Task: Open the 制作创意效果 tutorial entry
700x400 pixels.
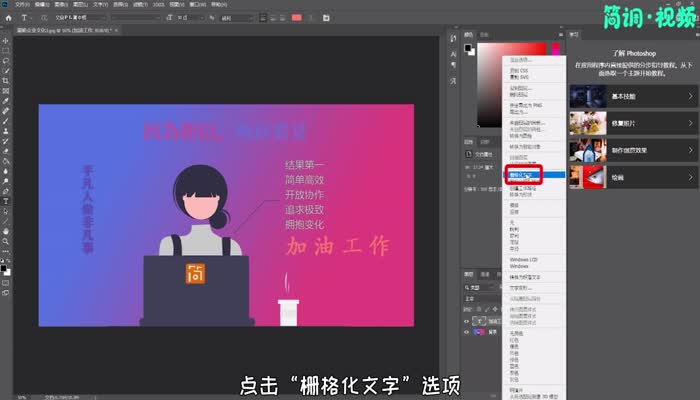Action: coord(632,150)
